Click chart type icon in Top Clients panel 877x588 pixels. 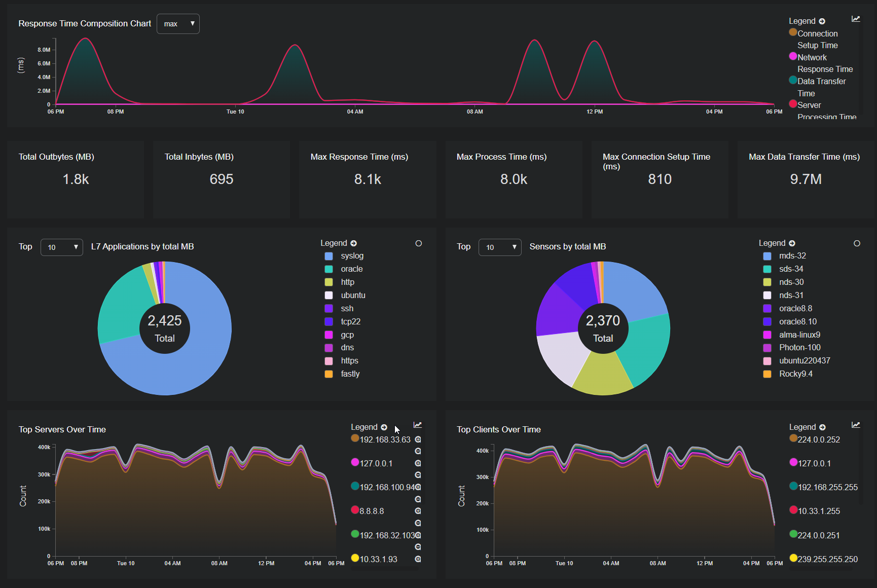coord(856,425)
